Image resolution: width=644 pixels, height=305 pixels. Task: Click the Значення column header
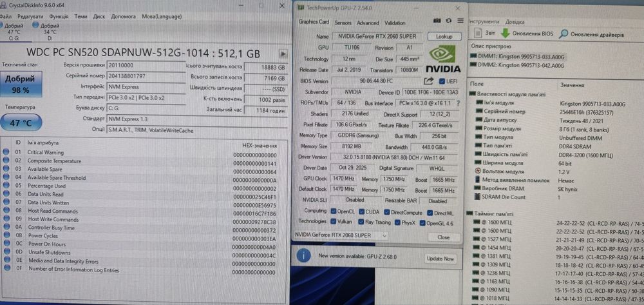coord(572,85)
